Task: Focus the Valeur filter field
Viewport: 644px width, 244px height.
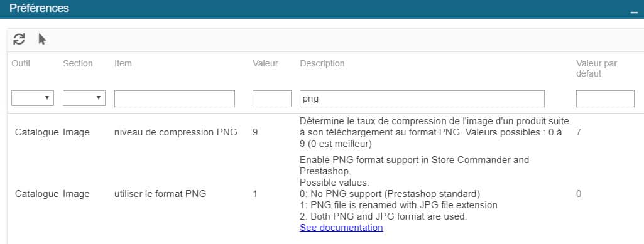Action: (x=272, y=99)
